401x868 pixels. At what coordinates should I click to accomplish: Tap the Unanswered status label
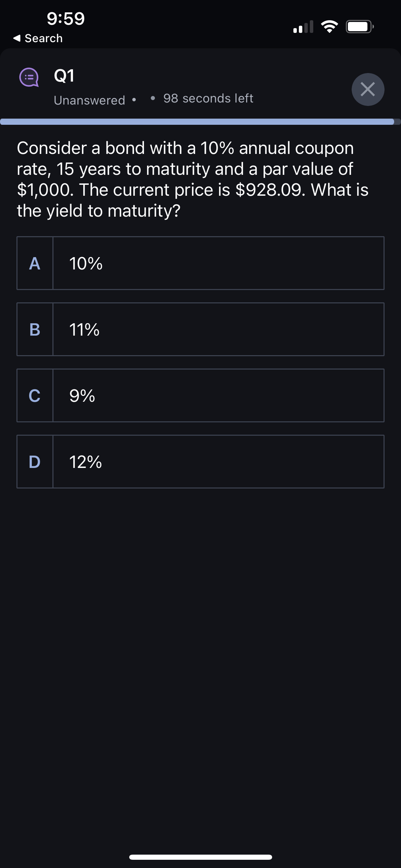pyautogui.click(x=89, y=100)
